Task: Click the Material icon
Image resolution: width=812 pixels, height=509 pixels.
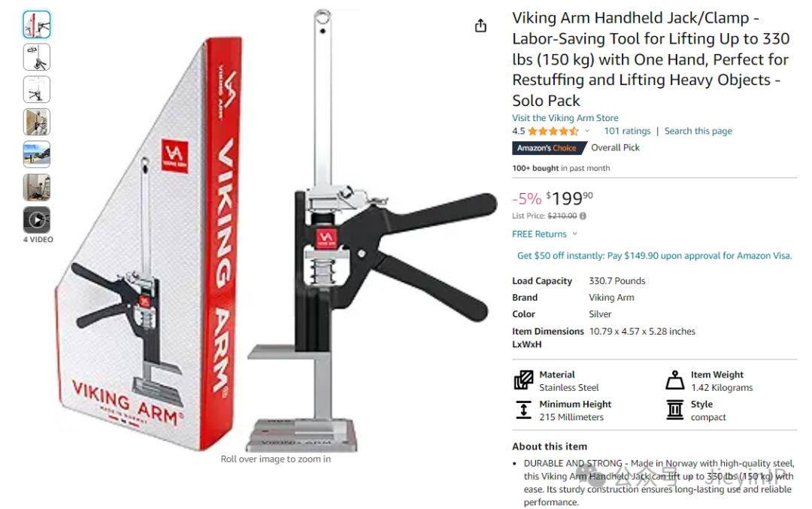Action: 523,380
